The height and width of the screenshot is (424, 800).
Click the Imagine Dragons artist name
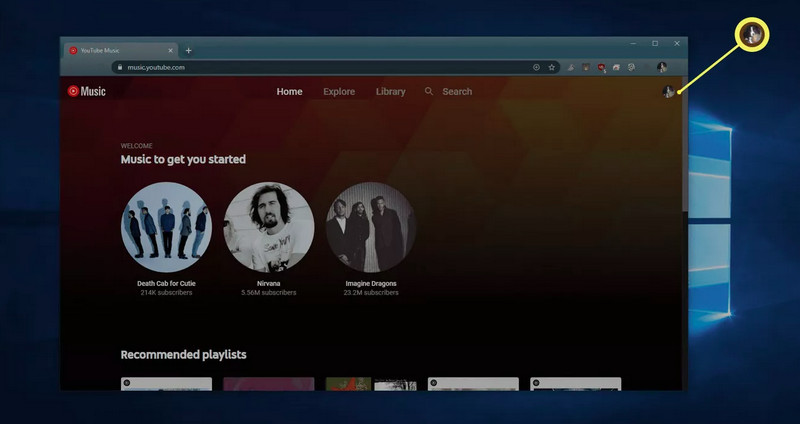(371, 284)
